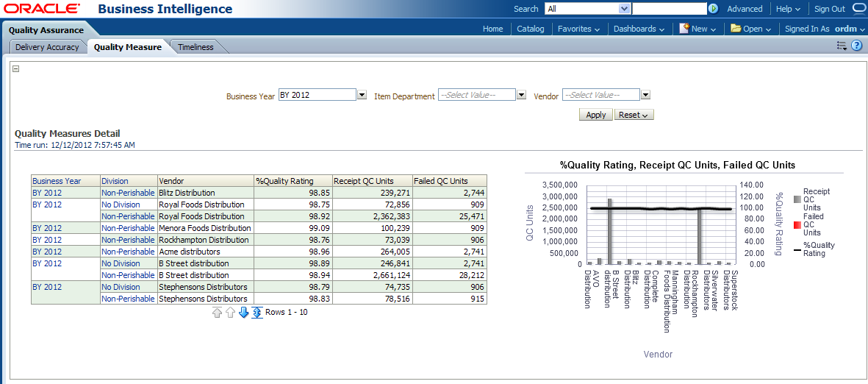
Task: Open the Page Options menu icon
Action: click(x=842, y=46)
